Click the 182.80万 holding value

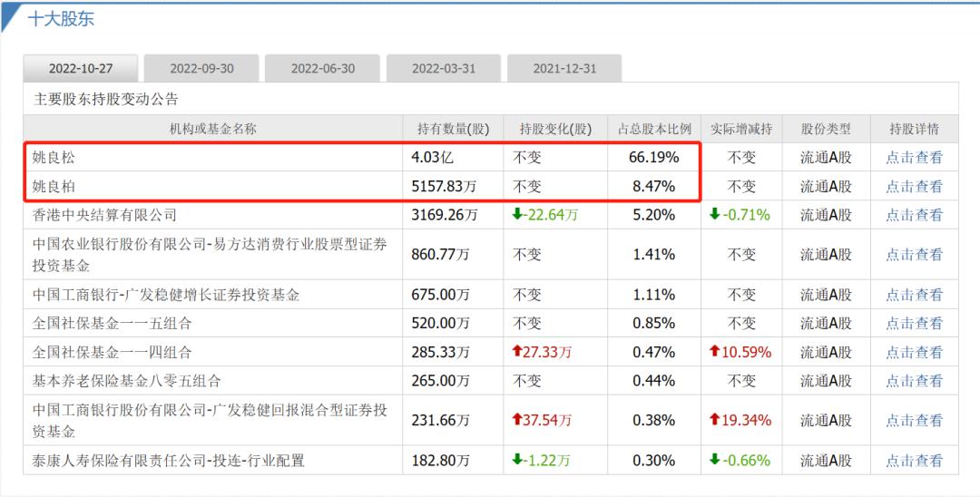point(440,461)
